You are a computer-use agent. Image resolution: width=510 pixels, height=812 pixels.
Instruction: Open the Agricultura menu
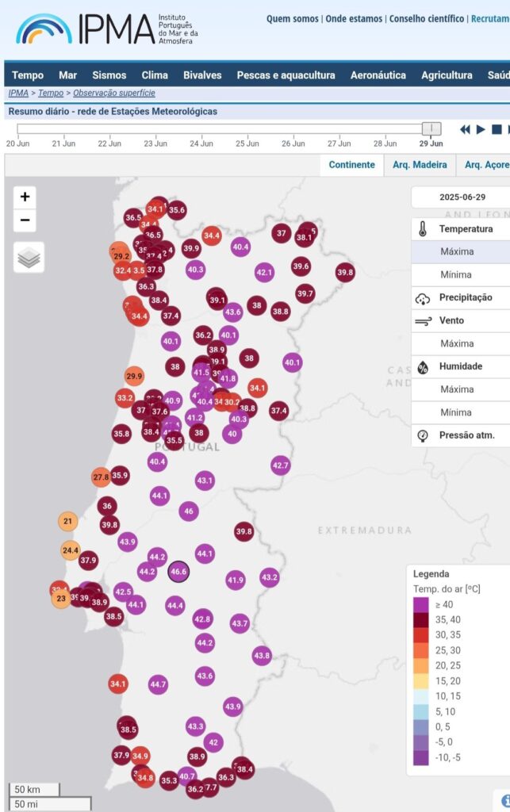447,75
